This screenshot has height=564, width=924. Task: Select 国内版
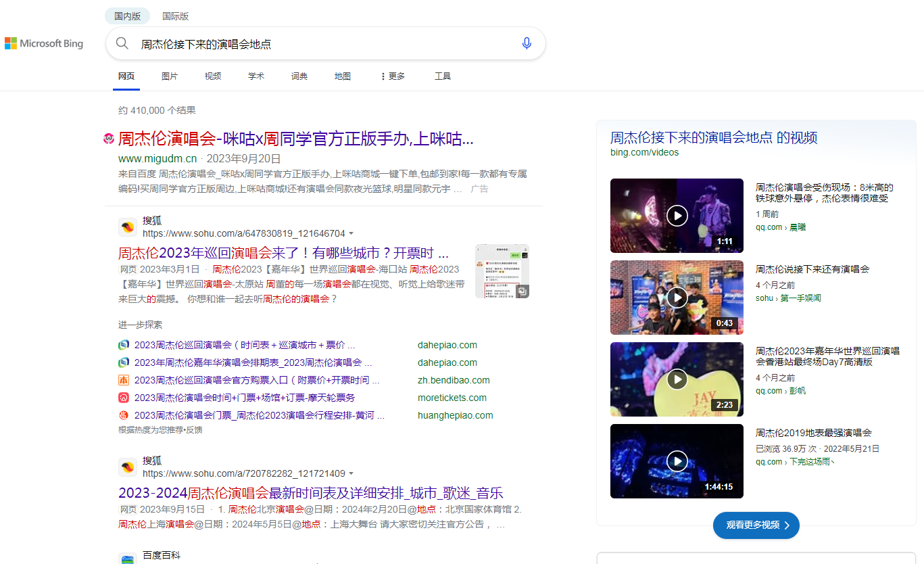[127, 15]
